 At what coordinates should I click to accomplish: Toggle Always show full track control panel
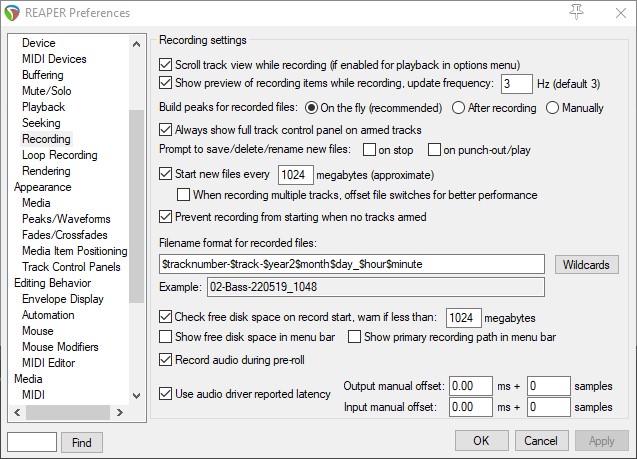[165, 130]
